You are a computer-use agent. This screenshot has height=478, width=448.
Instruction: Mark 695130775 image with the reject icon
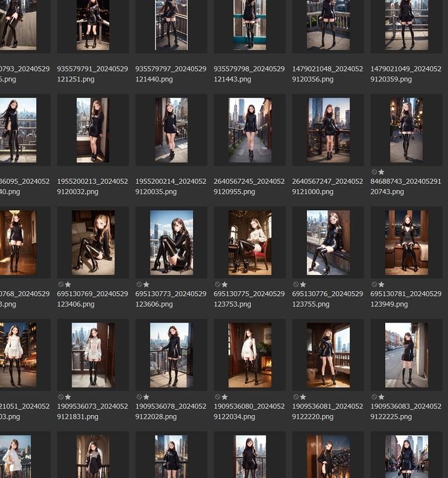point(217,284)
